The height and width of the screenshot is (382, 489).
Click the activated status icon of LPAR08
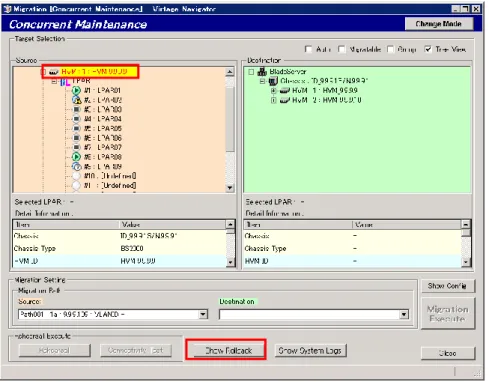(76, 157)
